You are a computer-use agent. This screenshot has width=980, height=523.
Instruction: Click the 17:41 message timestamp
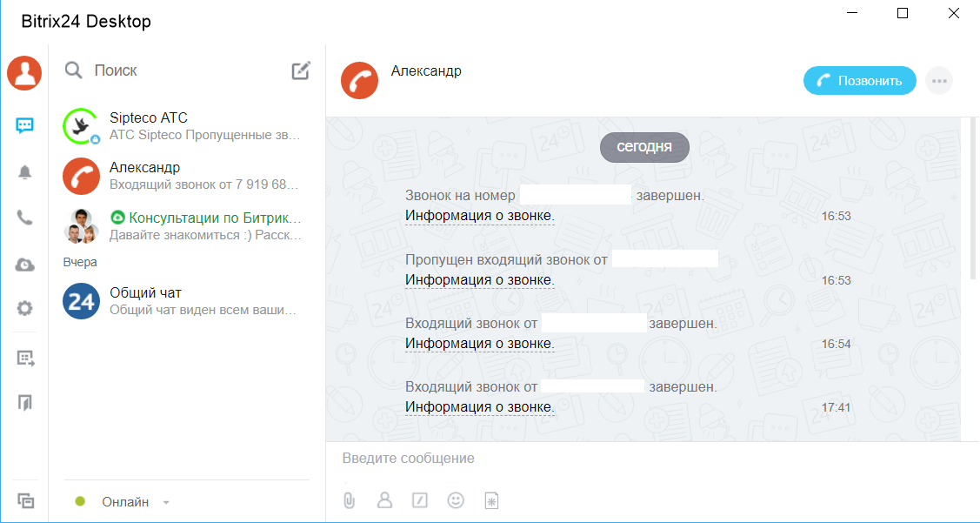coord(837,408)
